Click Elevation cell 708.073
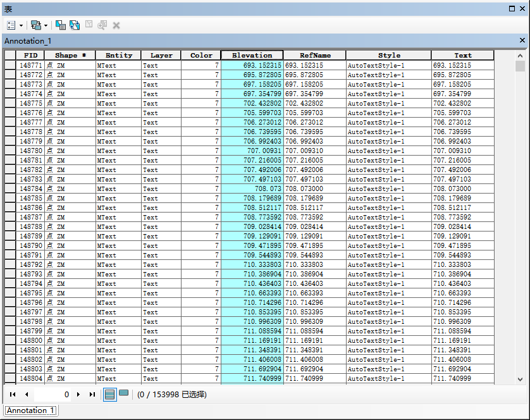This screenshot has height=420, width=530. coord(252,188)
